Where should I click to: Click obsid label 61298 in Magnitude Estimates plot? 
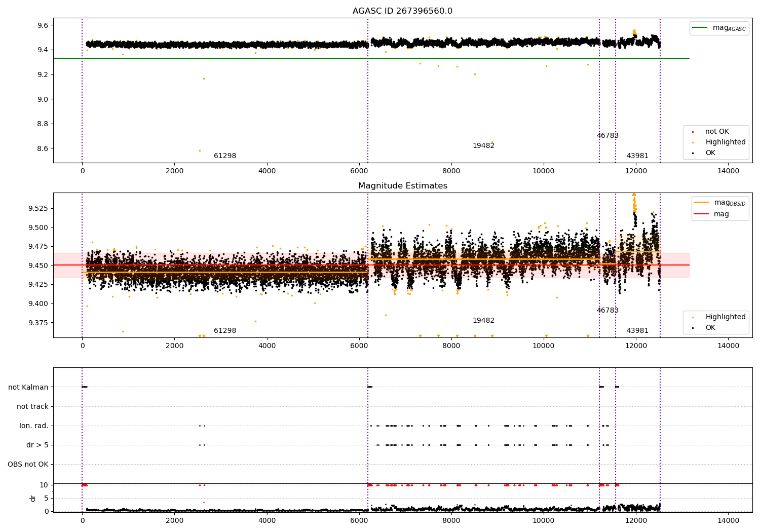tap(225, 331)
